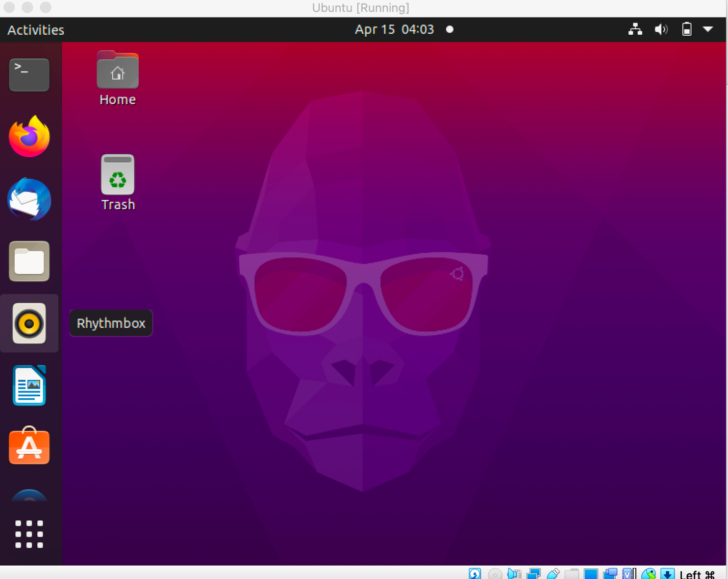Open the Terminal from the dock

pyautogui.click(x=29, y=75)
